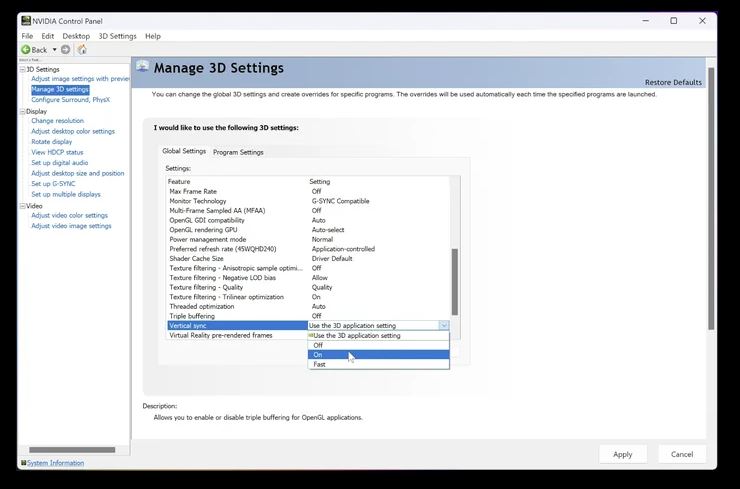Select OpenGL GDI compatibility row
Viewport: 740px width, 489px height.
[308, 220]
